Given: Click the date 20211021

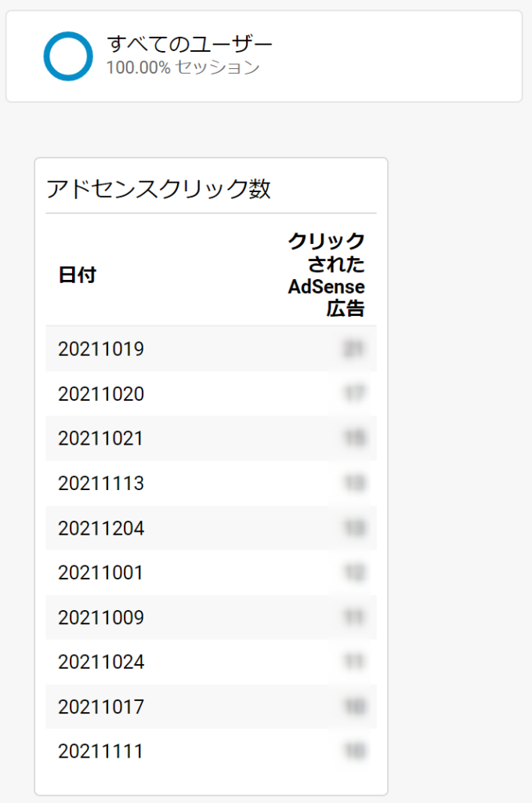Looking at the screenshot, I should [101, 438].
